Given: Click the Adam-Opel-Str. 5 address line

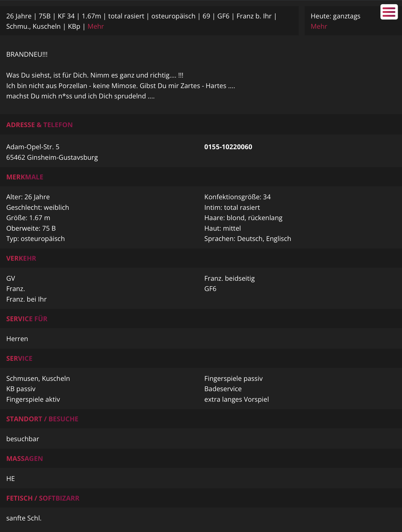Looking at the screenshot, I should (33, 147).
